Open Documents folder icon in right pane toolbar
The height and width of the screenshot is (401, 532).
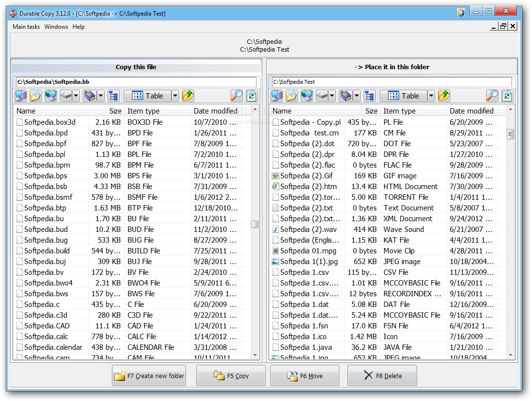click(x=291, y=96)
